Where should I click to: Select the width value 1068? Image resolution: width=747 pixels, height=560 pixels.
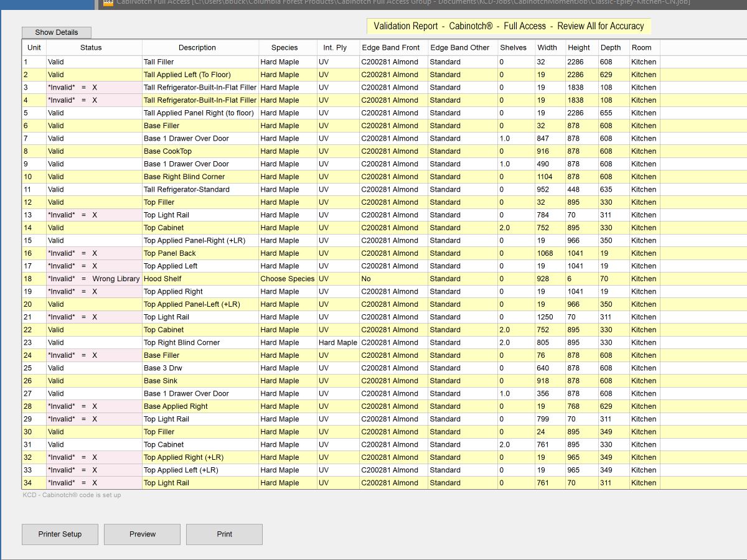[550, 253]
